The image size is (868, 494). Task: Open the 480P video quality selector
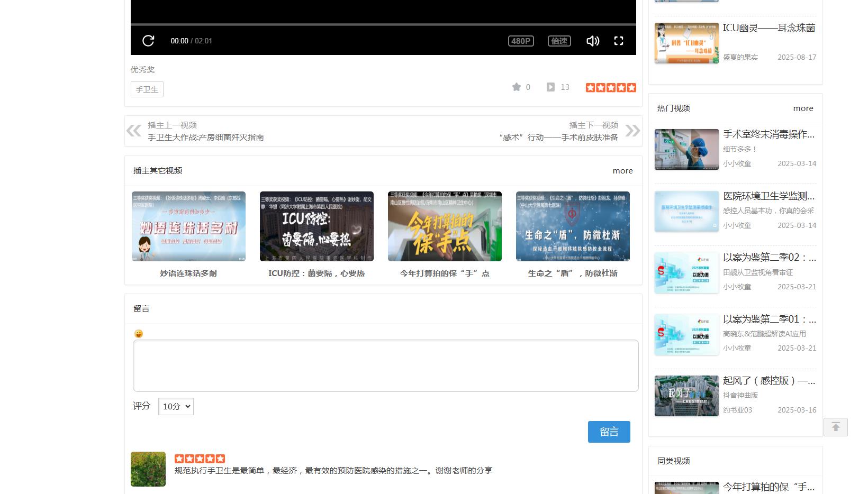(x=520, y=40)
